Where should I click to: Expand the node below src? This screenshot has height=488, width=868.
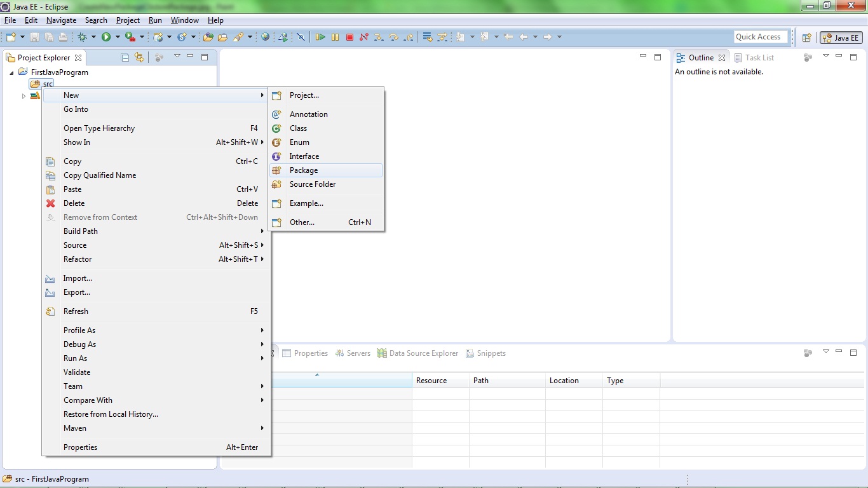(24, 96)
